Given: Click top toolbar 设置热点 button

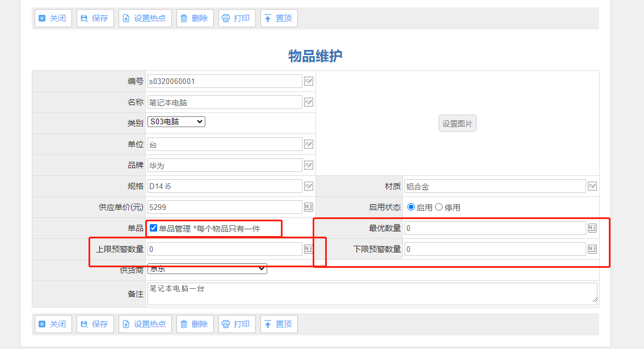Looking at the screenshot, I should pos(145,18).
